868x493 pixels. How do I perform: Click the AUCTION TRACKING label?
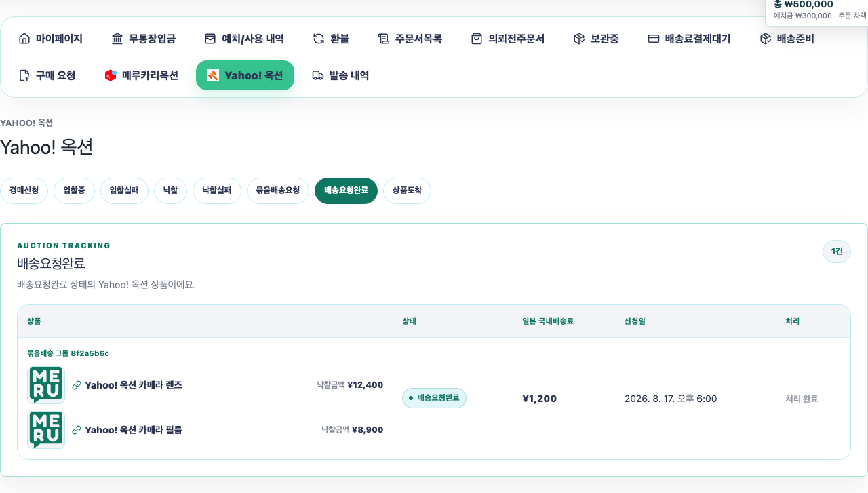[64, 245]
